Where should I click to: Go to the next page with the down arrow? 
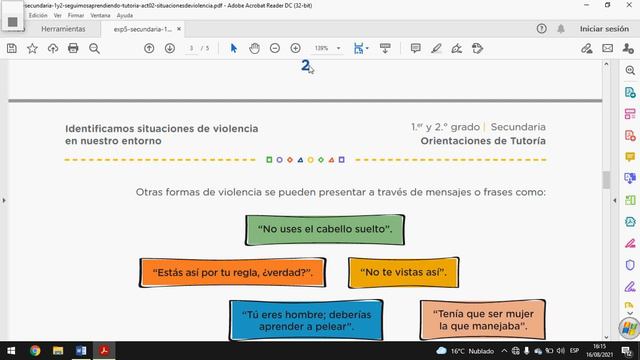[x=170, y=49]
